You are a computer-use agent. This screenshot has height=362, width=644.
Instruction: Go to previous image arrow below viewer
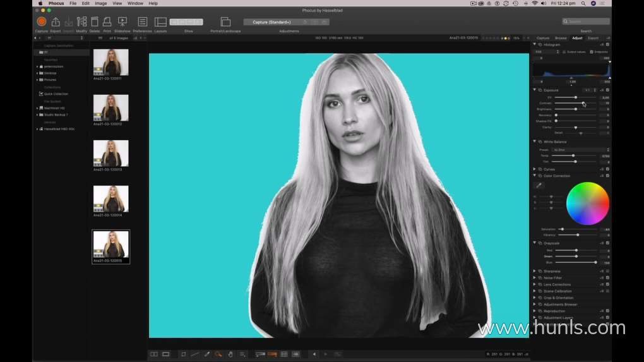(x=314, y=354)
